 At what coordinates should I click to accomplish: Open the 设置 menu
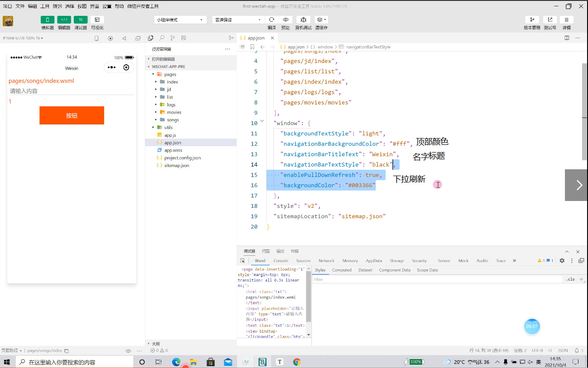click(x=107, y=6)
